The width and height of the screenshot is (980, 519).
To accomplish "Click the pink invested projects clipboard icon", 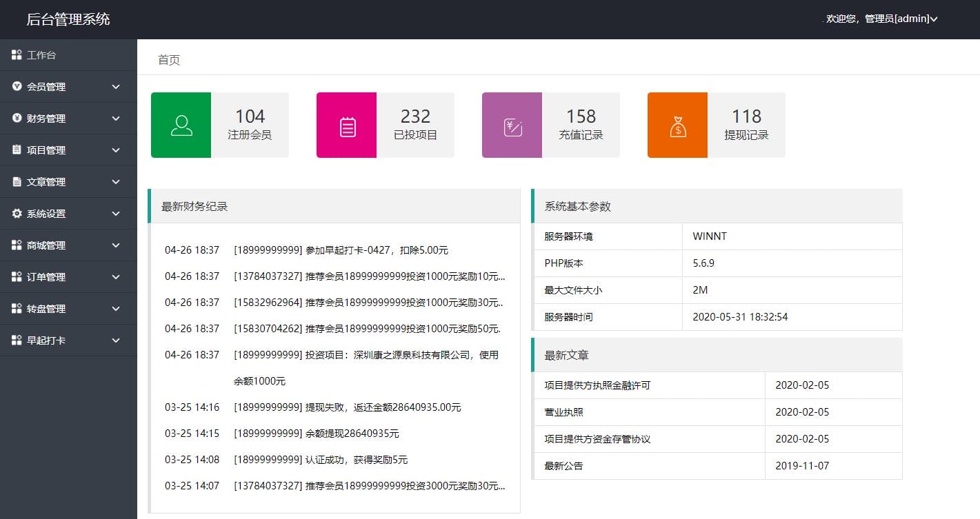I will [x=346, y=125].
